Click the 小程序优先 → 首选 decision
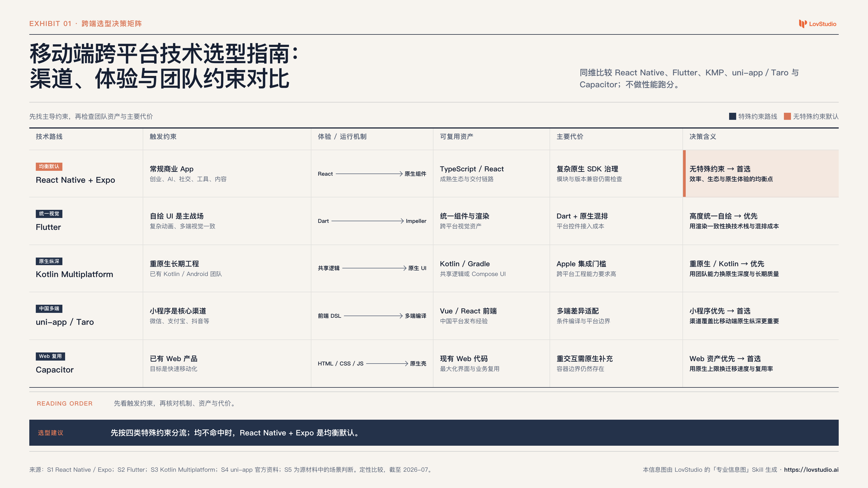 coord(720,311)
